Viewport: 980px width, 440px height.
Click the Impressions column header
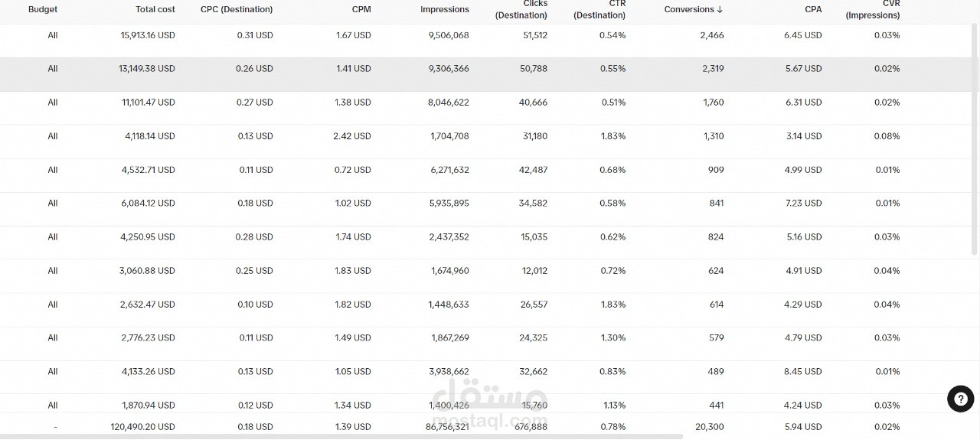pyautogui.click(x=445, y=9)
